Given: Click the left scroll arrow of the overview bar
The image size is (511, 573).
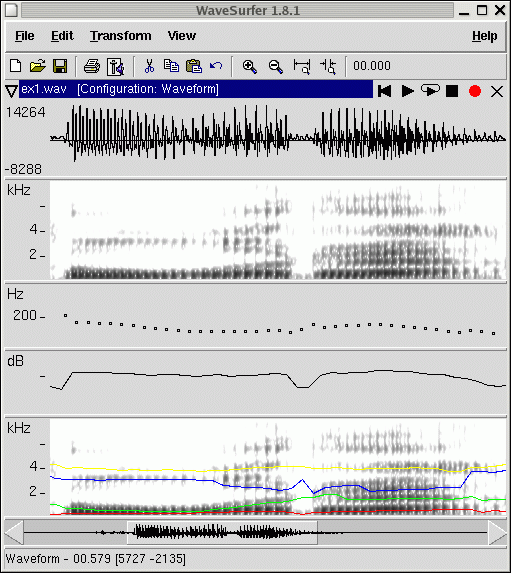Looking at the screenshot, I should [14, 533].
